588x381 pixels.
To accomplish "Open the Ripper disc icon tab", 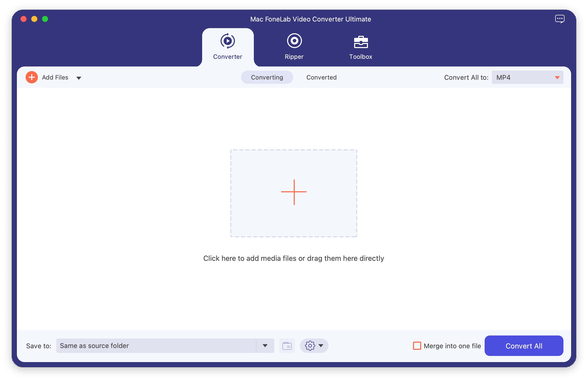I will click(294, 41).
